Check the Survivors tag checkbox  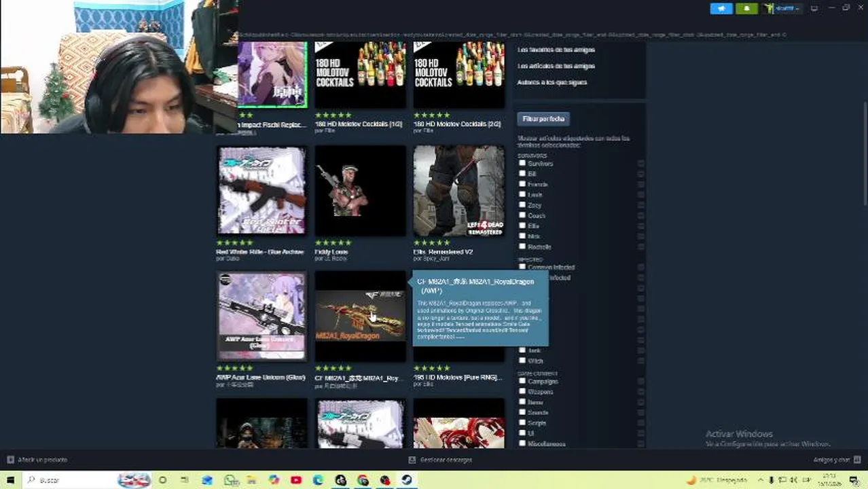click(522, 163)
